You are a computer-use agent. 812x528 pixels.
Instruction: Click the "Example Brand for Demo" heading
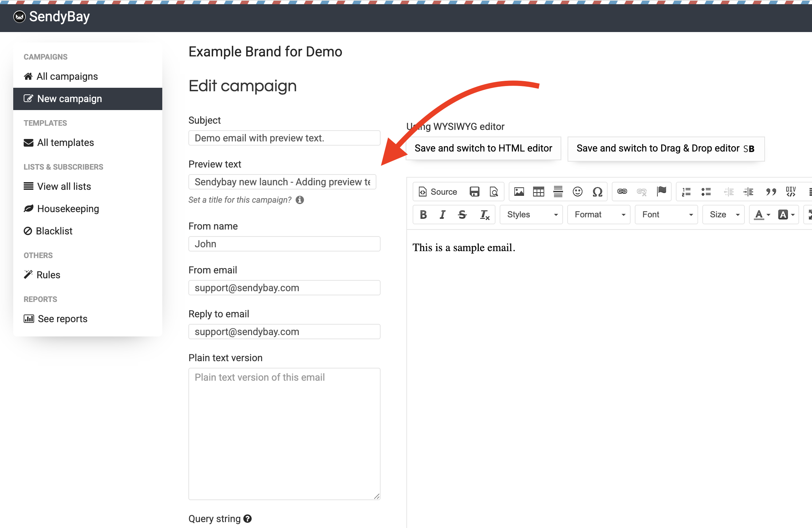point(265,52)
